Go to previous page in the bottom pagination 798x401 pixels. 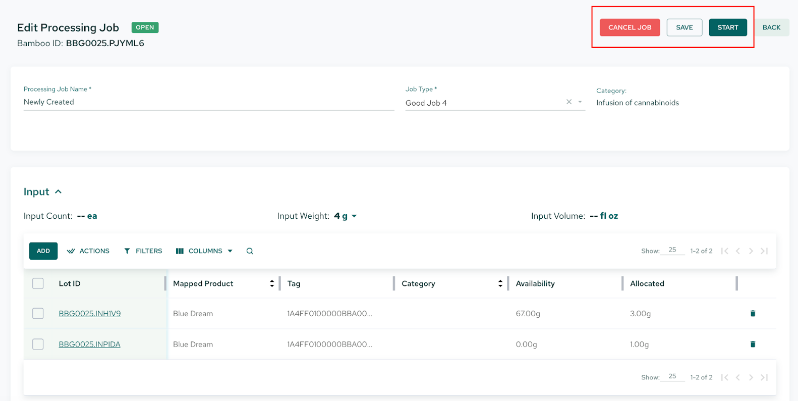pyautogui.click(x=738, y=378)
